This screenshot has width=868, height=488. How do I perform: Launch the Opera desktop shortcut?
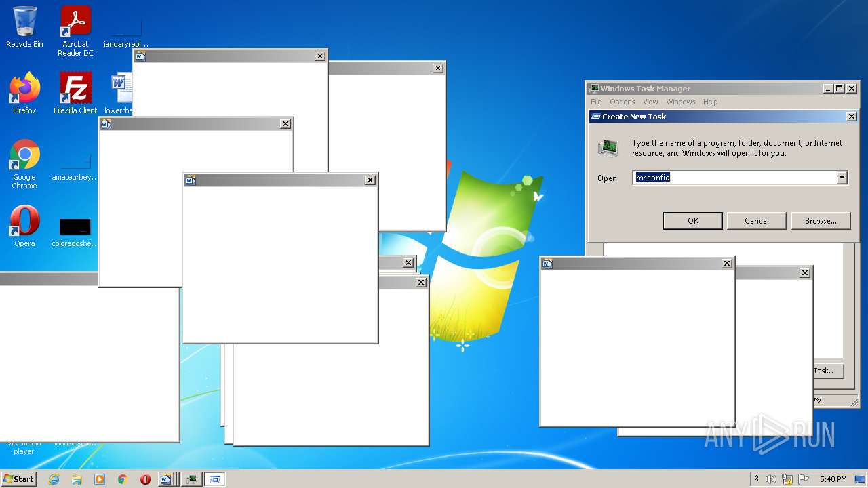24,226
